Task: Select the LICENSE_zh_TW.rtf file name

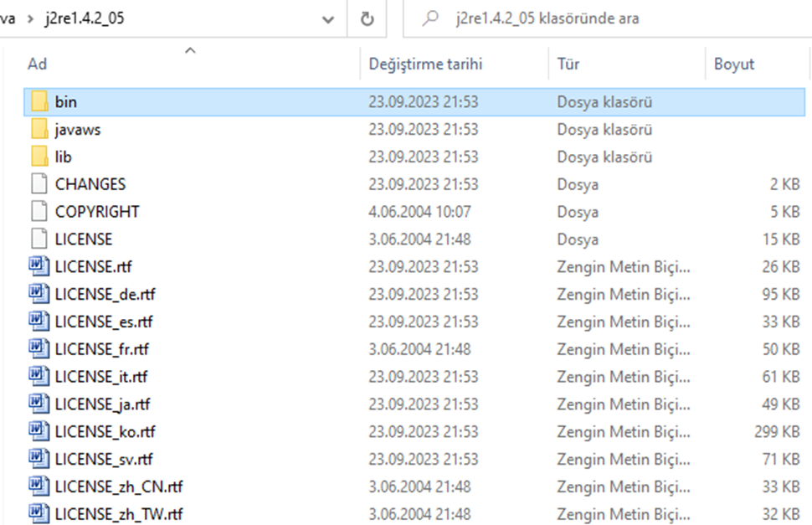Action: coord(119,513)
